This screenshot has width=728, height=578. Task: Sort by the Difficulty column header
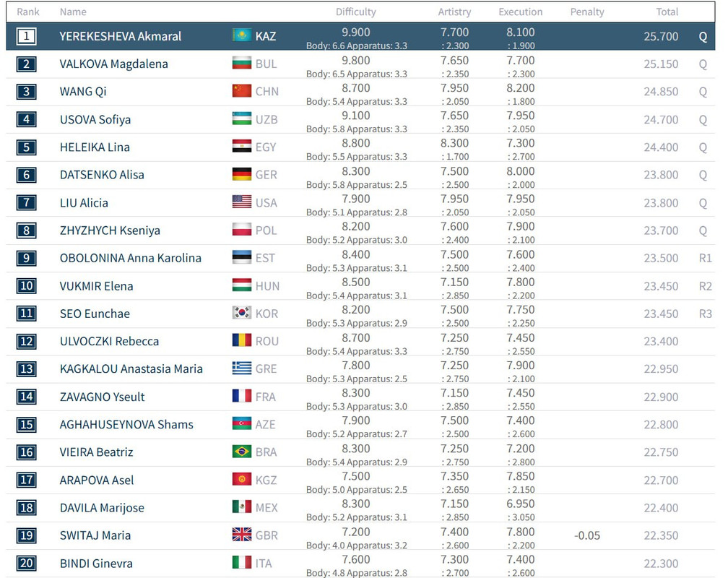356,12
